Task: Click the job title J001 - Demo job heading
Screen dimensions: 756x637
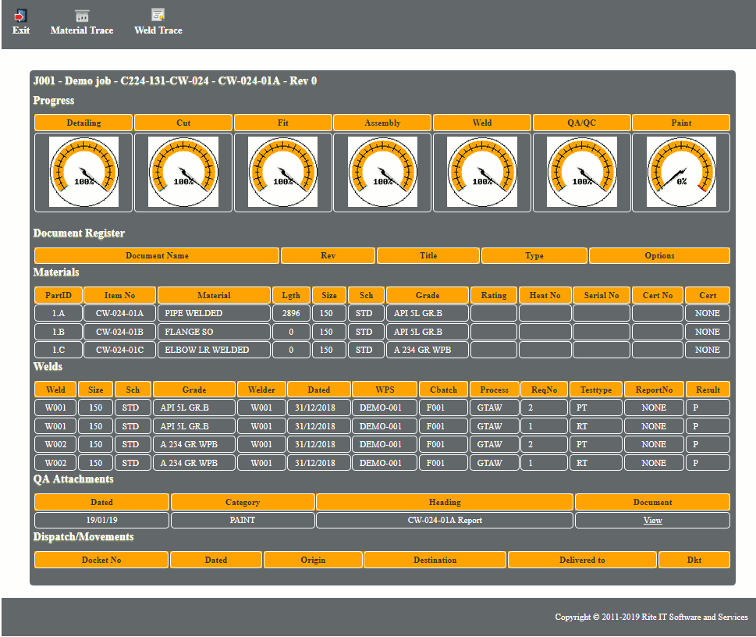Action: (175, 81)
